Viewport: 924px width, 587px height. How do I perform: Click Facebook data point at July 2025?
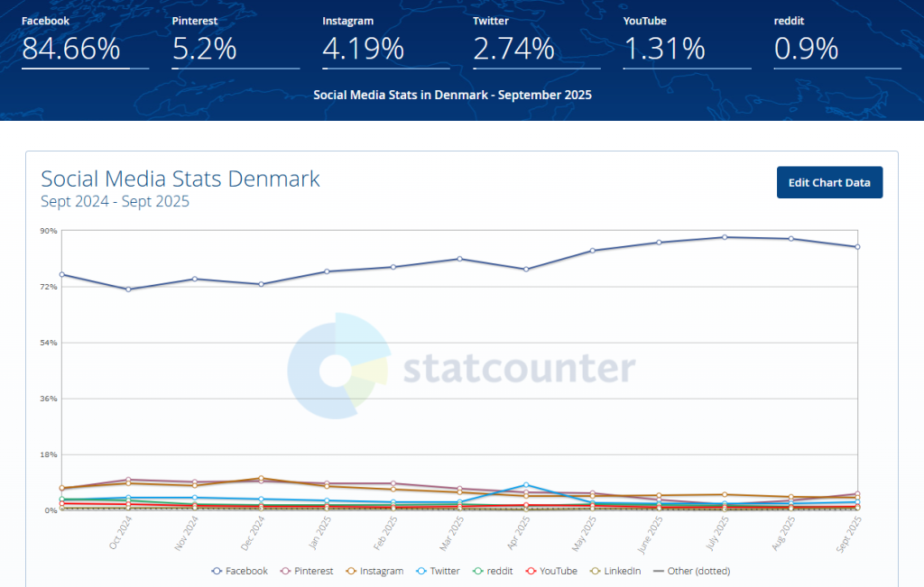[725, 237]
